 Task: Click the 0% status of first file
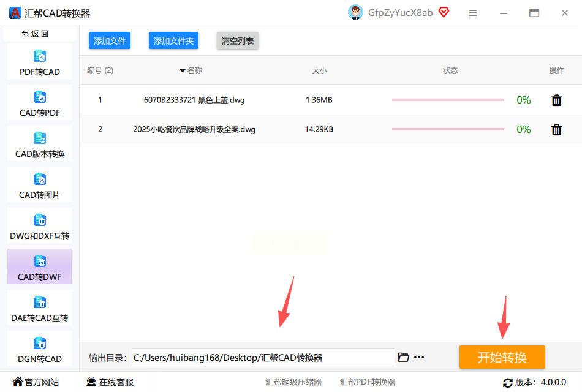tap(523, 100)
